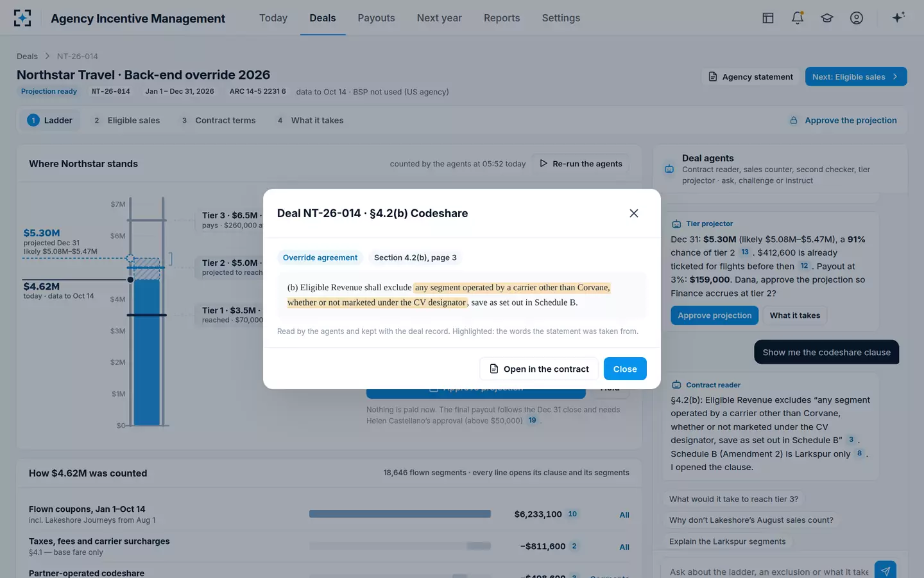Open the Settings tab
Screen dimensions: 924x578
click(561, 18)
